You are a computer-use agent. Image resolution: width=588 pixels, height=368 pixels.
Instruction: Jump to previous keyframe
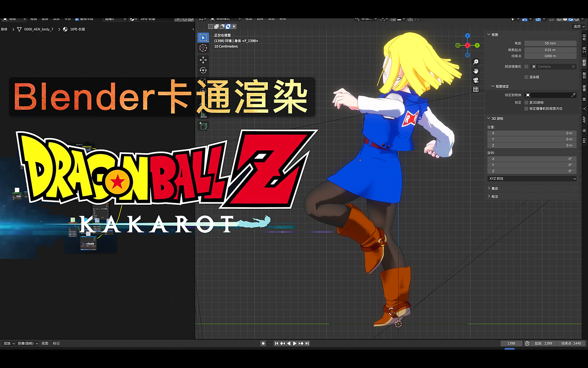point(283,343)
